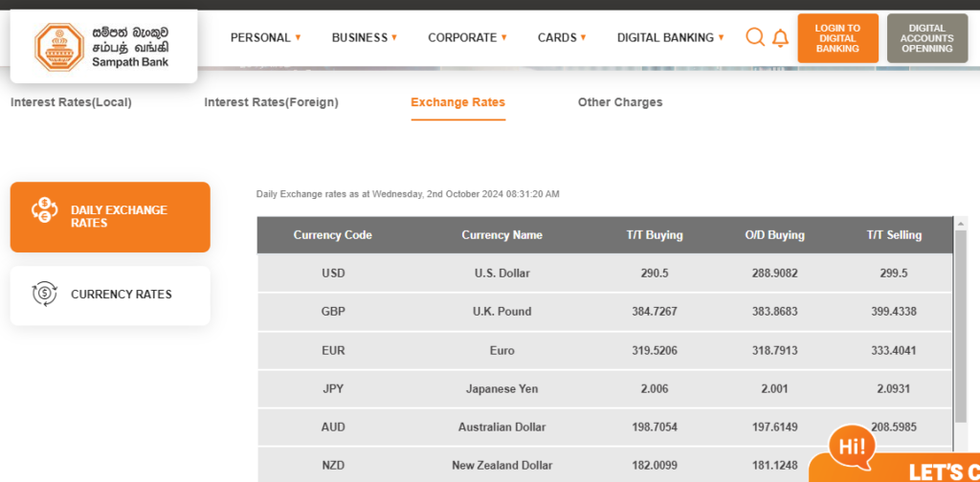Click USD T/T selling value 299.5
Image resolution: width=980 pixels, height=482 pixels.
pyautogui.click(x=894, y=273)
